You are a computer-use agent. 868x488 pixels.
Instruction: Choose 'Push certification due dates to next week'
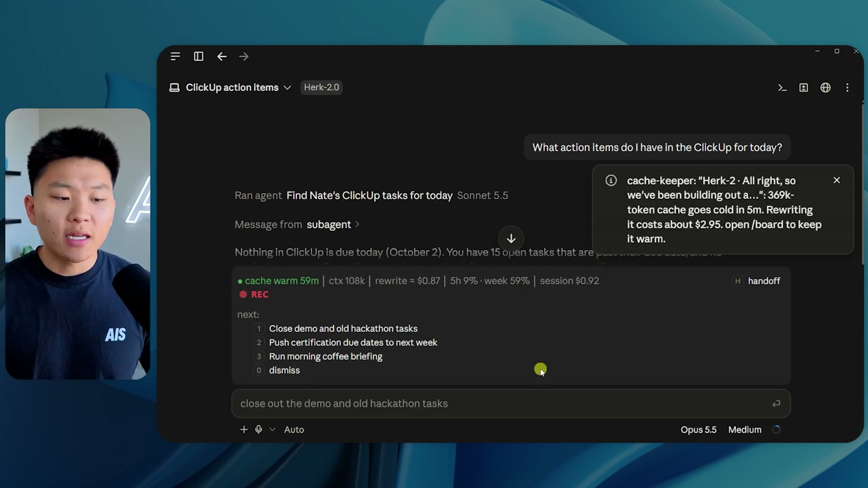353,343
